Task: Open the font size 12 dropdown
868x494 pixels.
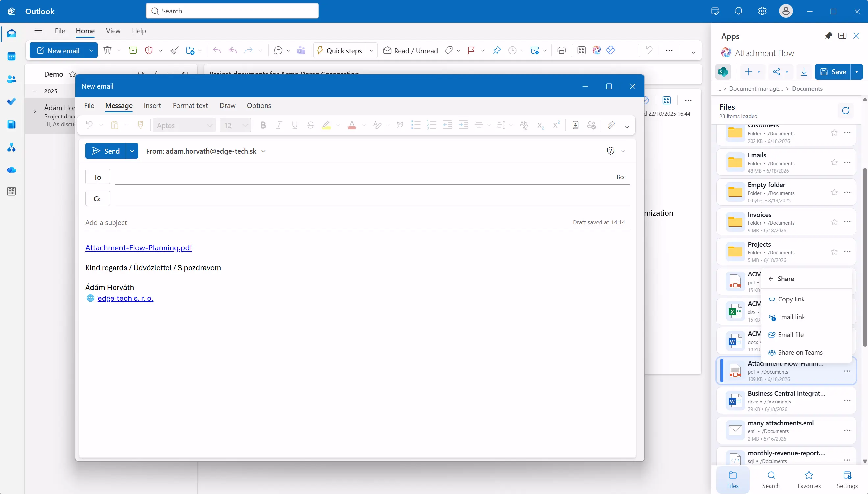Action: [235, 125]
